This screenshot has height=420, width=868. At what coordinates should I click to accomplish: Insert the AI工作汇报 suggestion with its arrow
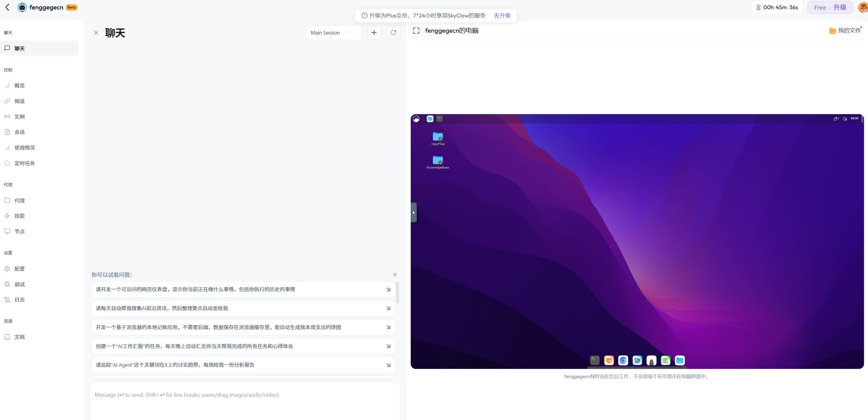(389, 346)
